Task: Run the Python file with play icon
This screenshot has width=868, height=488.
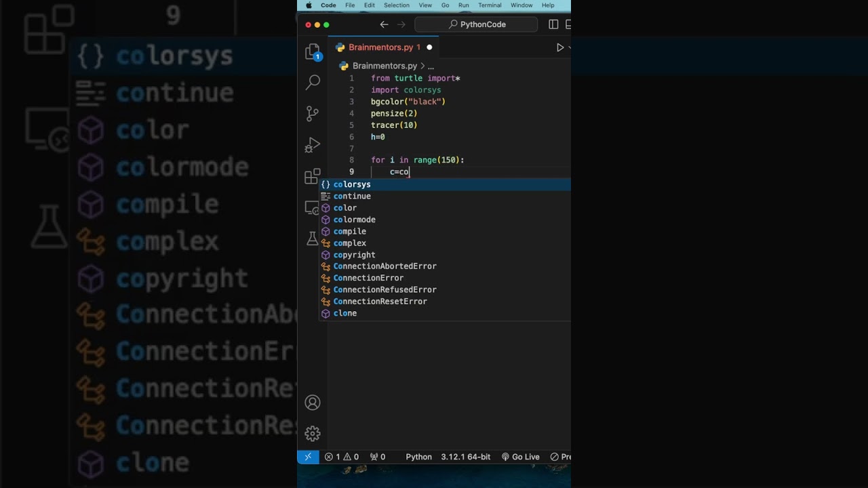Action: [x=560, y=47]
